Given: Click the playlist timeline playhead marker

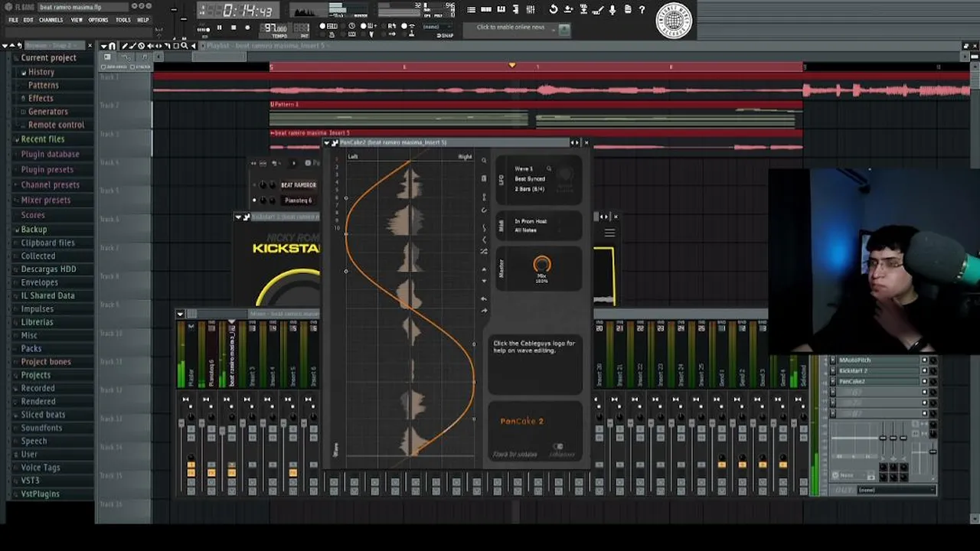Looking at the screenshot, I should pos(512,66).
